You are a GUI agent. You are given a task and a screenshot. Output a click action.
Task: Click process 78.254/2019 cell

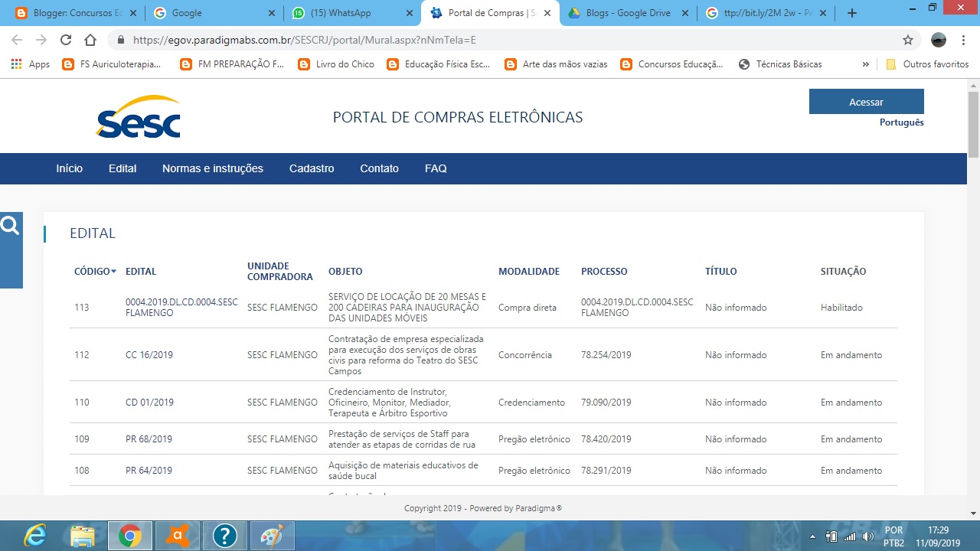[606, 355]
